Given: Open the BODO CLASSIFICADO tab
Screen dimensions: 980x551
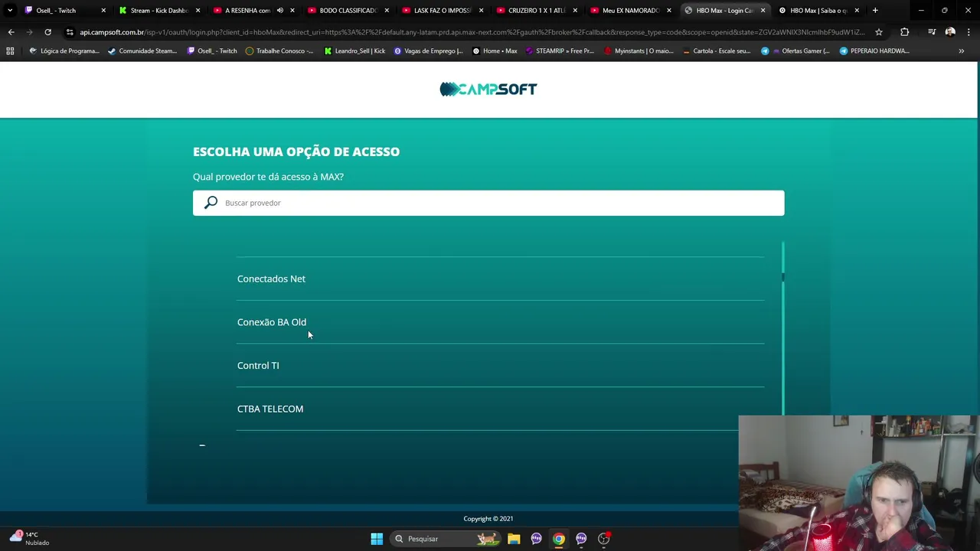Looking at the screenshot, I should (348, 11).
